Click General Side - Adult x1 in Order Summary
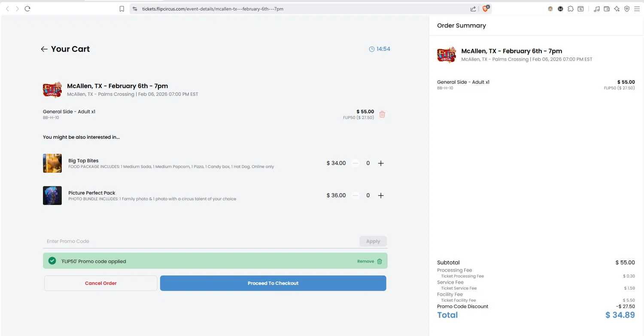Image resolution: width=644 pixels, height=336 pixels. (x=463, y=82)
